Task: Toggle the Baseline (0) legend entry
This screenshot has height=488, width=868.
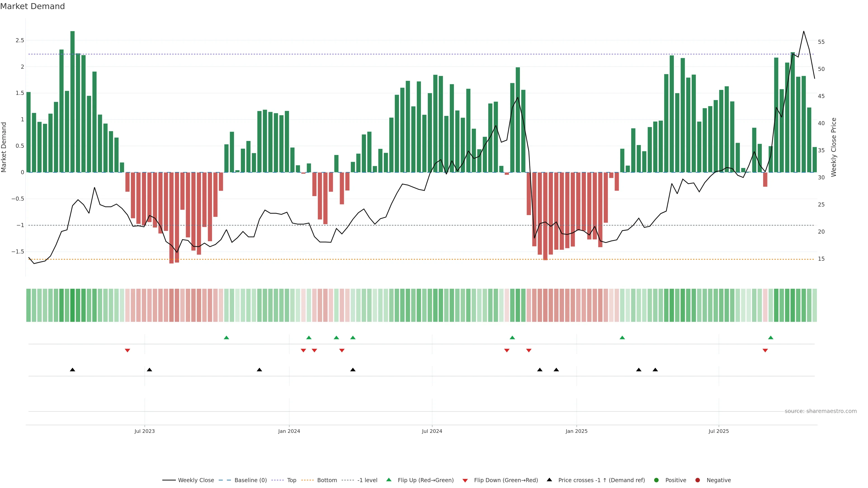Action: point(250,480)
